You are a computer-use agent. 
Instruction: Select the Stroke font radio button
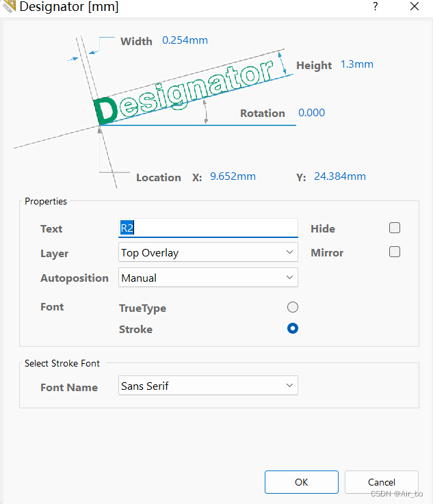click(293, 329)
